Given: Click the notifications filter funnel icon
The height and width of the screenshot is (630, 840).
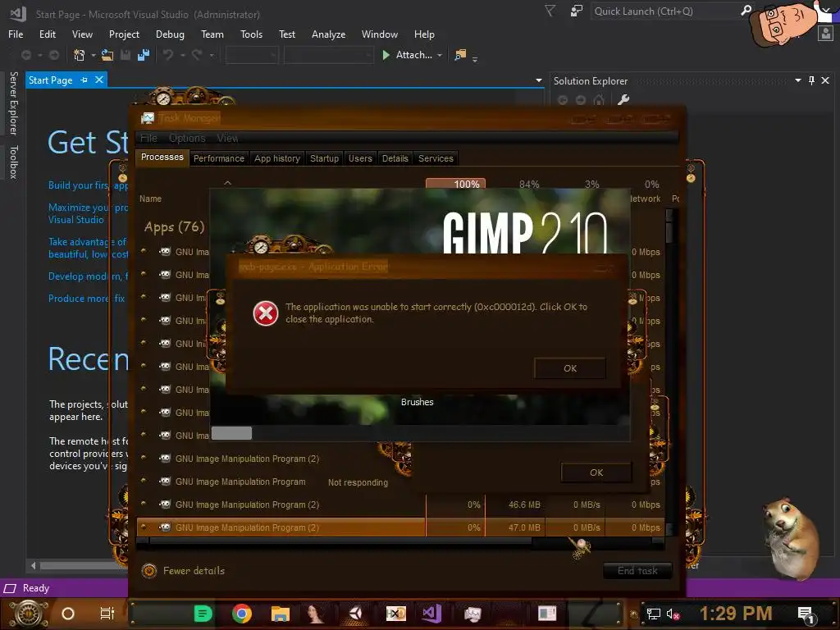Looking at the screenshot, I should tap(550, 11).
